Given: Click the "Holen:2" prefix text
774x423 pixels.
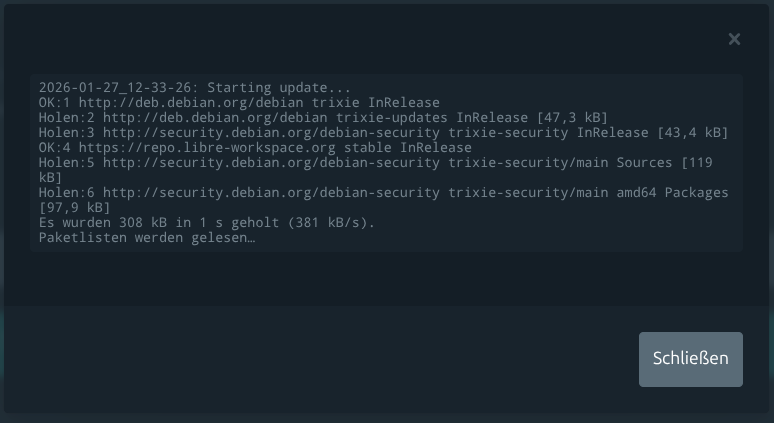Looking at the screenshot, I should [67, 118].
